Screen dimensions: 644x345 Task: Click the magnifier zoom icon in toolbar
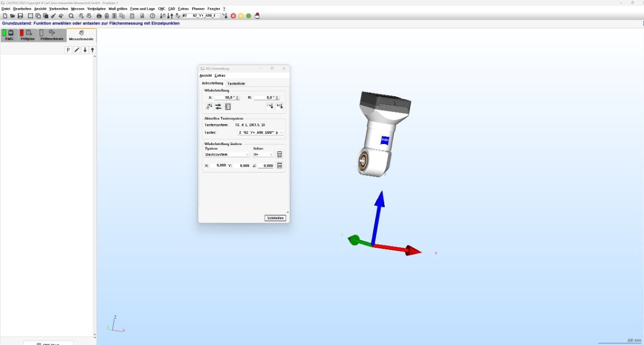(71, 16)
